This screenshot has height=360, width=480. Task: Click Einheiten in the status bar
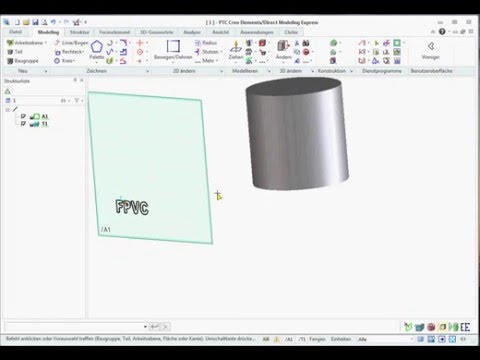click(341, 339)
